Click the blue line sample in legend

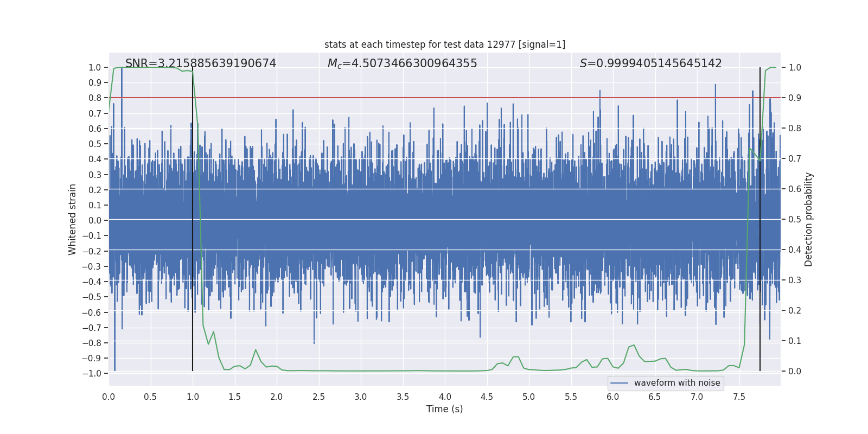click(620, 383)
